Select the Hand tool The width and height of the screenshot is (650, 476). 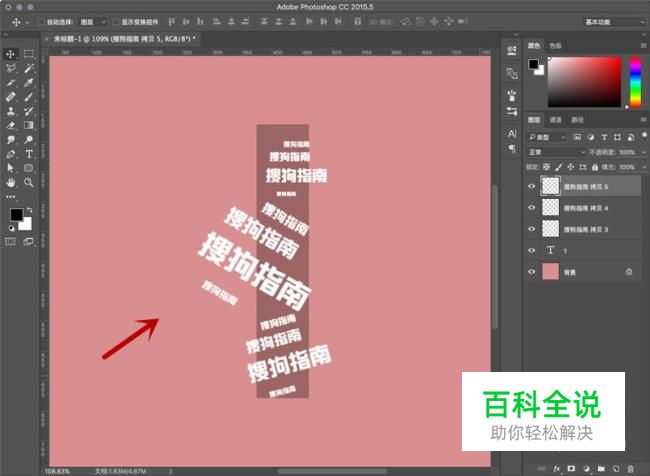point(10,182)
